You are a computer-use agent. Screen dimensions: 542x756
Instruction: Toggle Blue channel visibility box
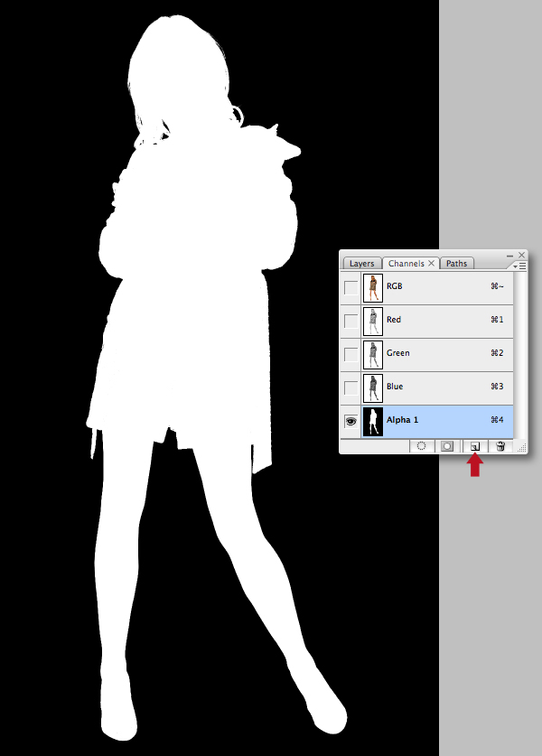[x=351, y=387]
